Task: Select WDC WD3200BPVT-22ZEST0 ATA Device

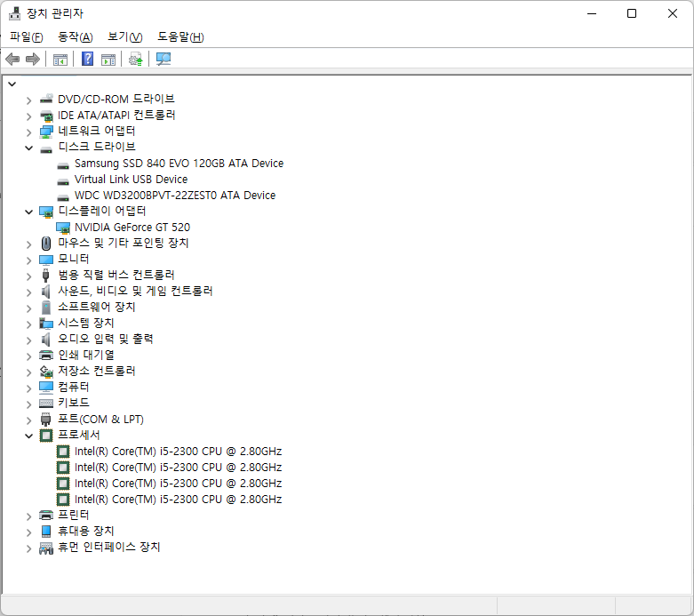Action: [x=175, y=196]
